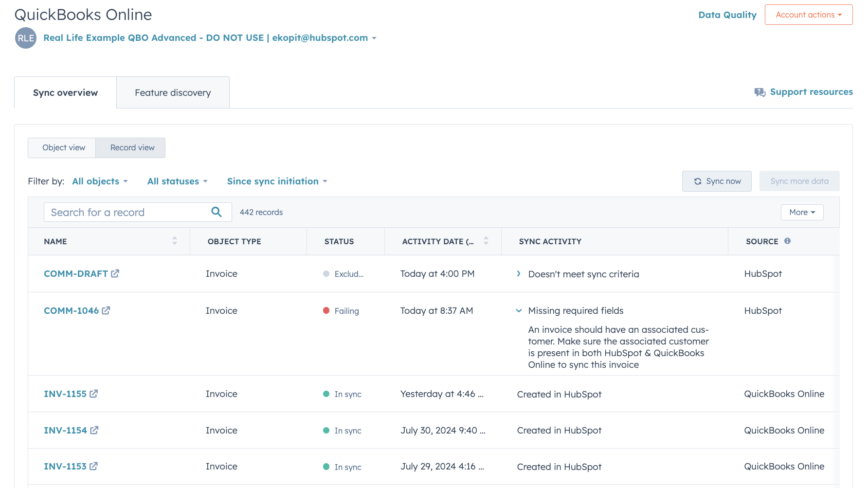Open INV-1154 external link icon
The width and height of the screenshot is (868, 488).
[94, 430]
